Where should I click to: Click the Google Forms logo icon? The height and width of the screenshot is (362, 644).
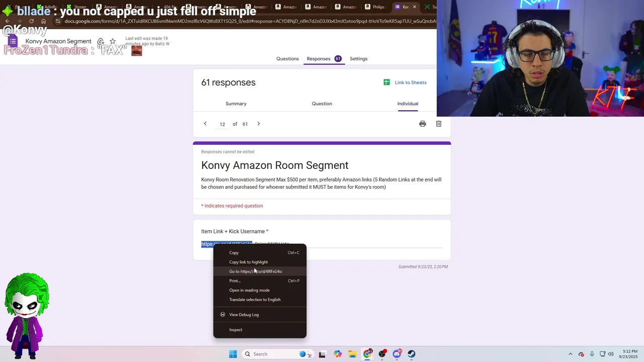(x=13, y=41)
